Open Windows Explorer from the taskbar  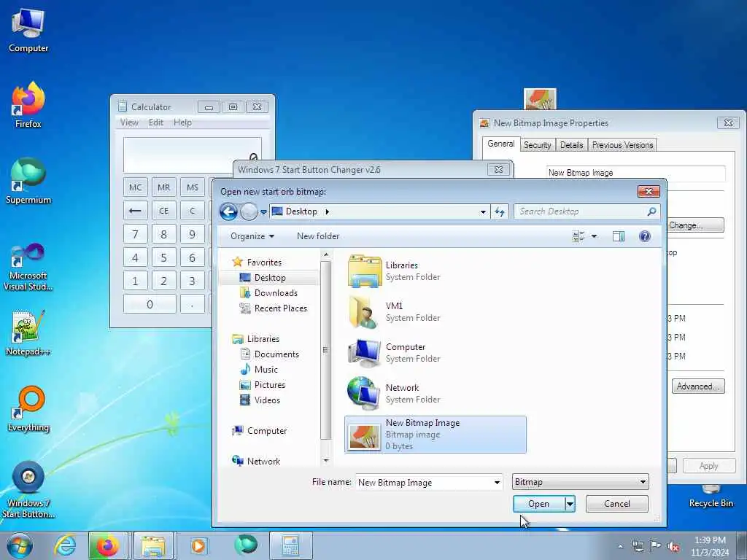pyautogui.click(x=152, y=545)
